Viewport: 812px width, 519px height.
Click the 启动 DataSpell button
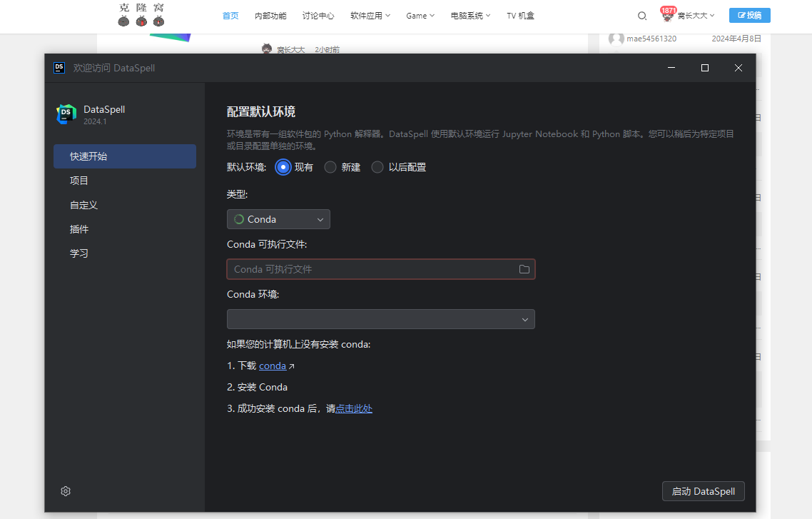click(704, 491)
